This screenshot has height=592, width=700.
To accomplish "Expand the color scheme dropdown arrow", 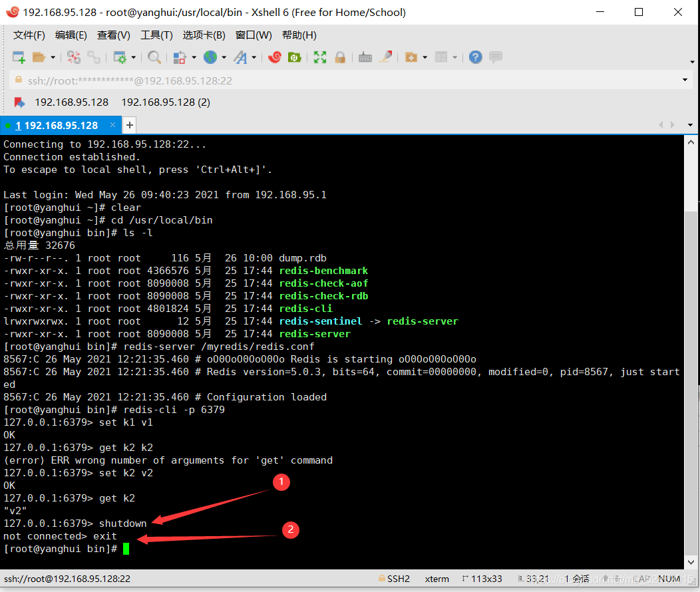I will (194, 58).
